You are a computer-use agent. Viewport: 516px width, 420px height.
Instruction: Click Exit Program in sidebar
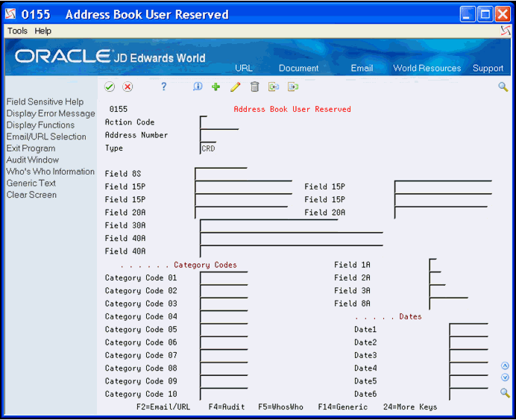(31, 148)
